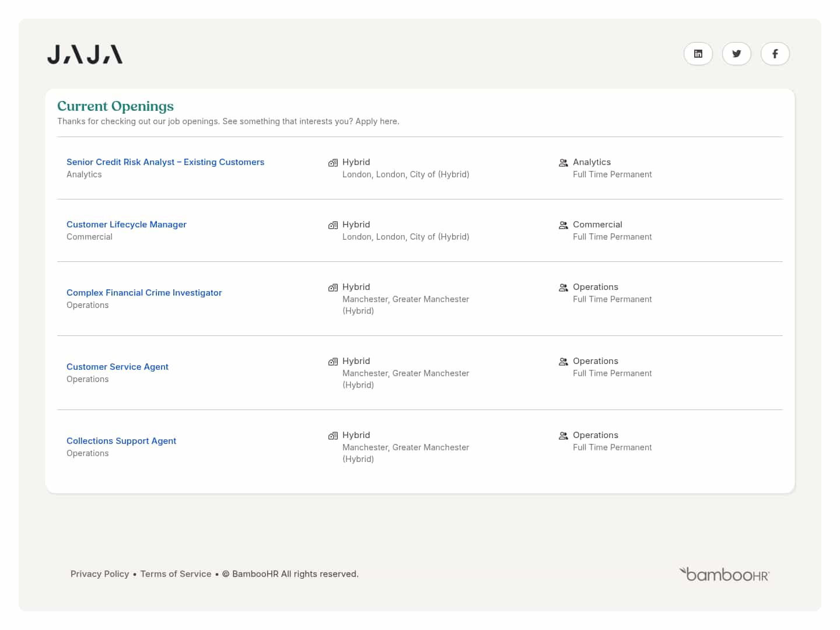Screen dimensions: 840x630
Task: Open Senior Credit Risk Analyst – Existing Customers job
Action: 165,162
